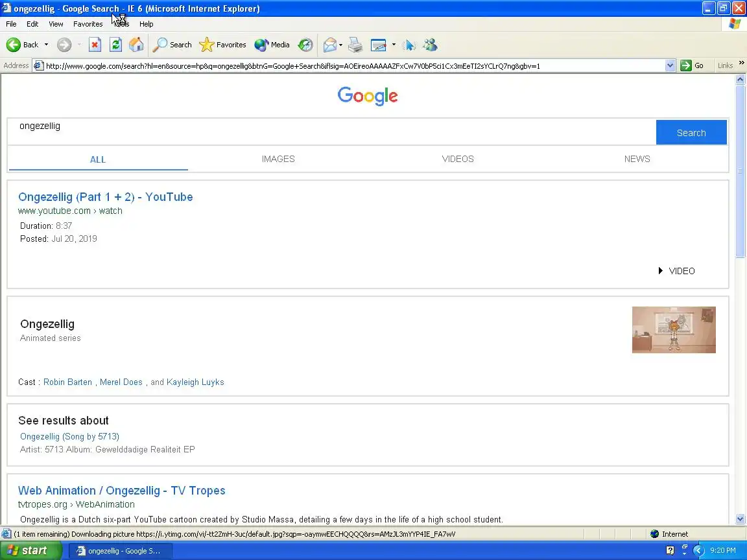
Task: Open the Favorites menu
Action: pyautogui.click(x=88, y=24)
